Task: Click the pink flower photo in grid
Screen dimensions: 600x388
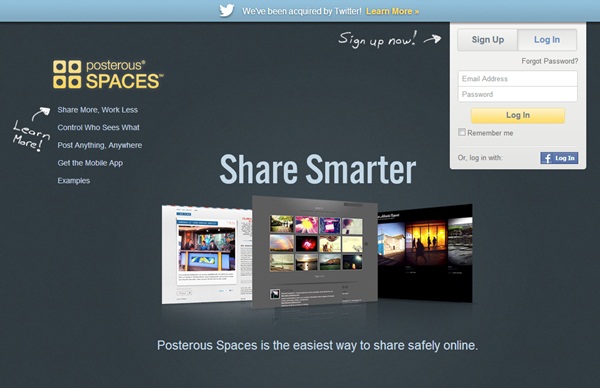Action: tap(307, 225)
